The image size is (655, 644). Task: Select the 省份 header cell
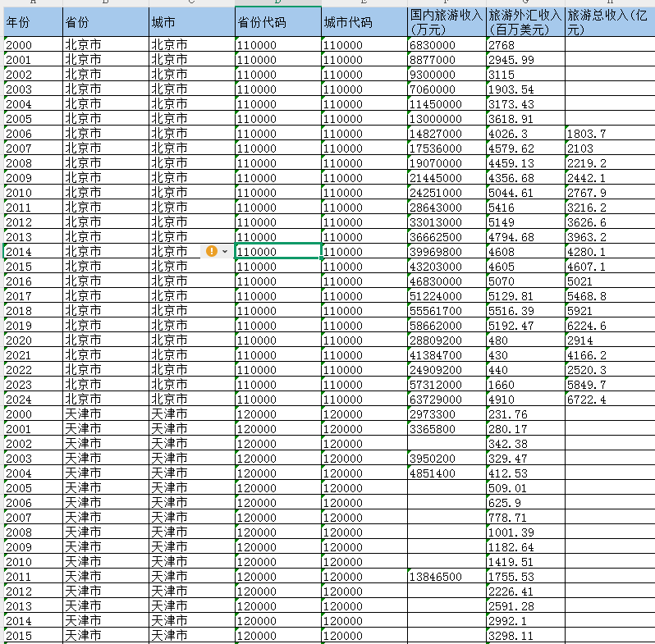coord(105,22)
